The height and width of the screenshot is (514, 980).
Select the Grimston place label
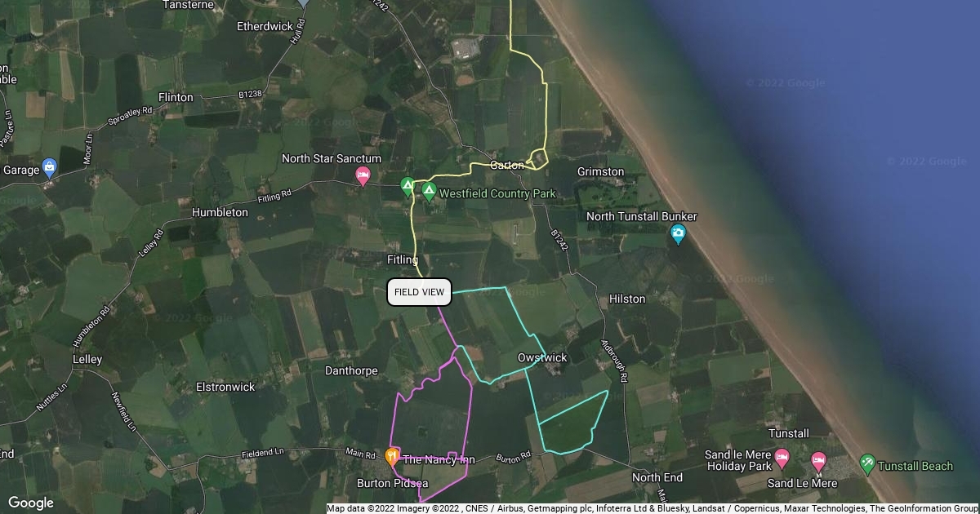pyautogui.click(x=600, y=172)
